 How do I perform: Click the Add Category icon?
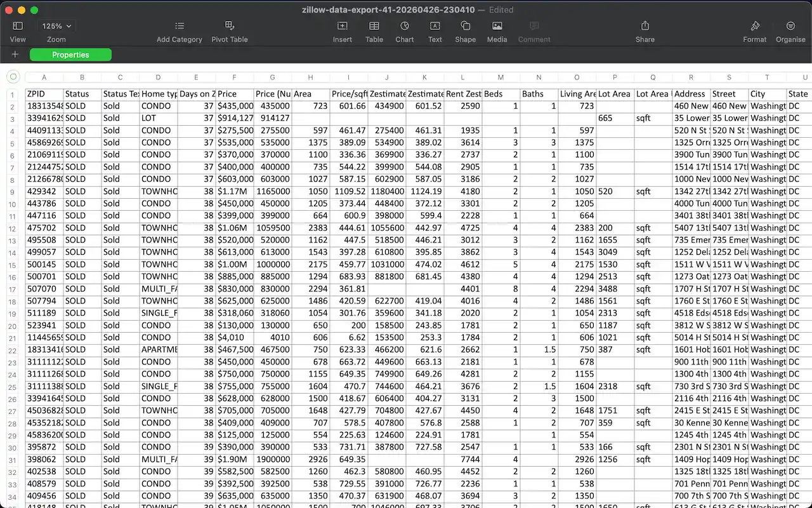pos(180,26)
